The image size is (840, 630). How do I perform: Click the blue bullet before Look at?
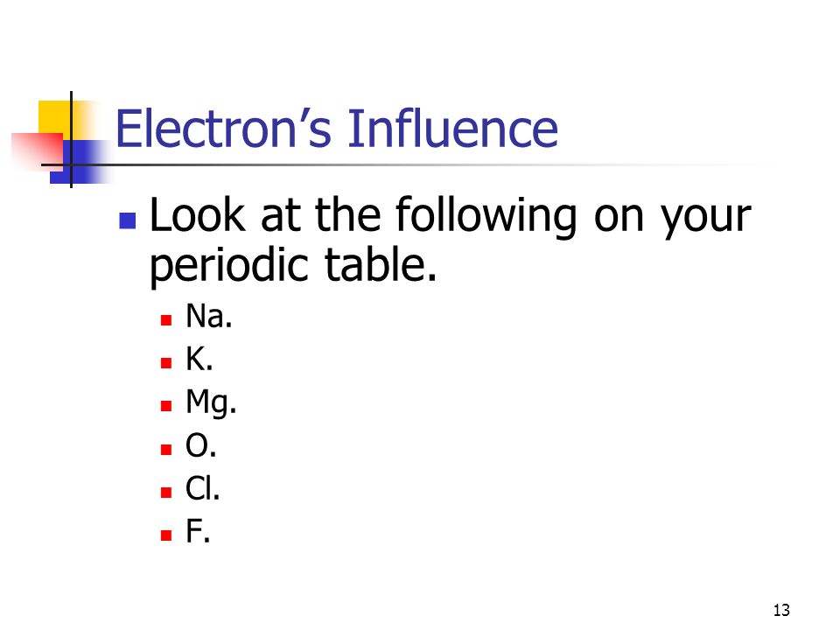[x=128, y=220]
